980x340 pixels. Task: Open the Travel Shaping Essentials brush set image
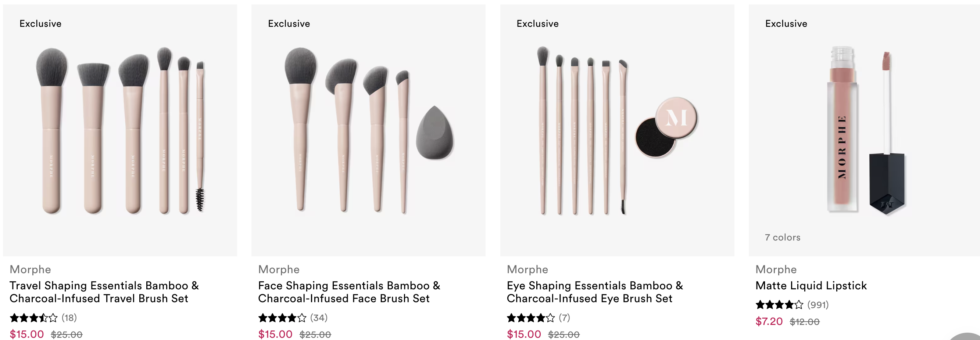tap(120, 130)
